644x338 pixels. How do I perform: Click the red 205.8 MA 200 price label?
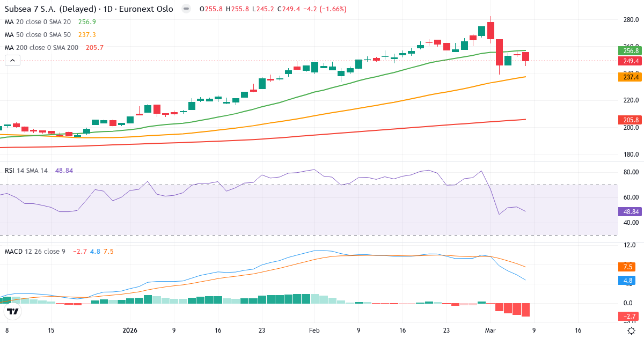click(x=630, y=120)
